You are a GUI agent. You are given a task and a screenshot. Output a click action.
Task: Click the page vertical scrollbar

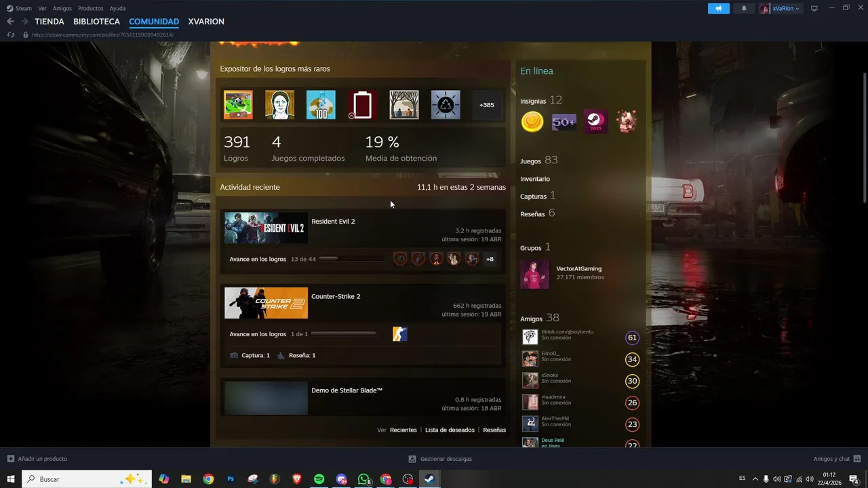[864, 138]
